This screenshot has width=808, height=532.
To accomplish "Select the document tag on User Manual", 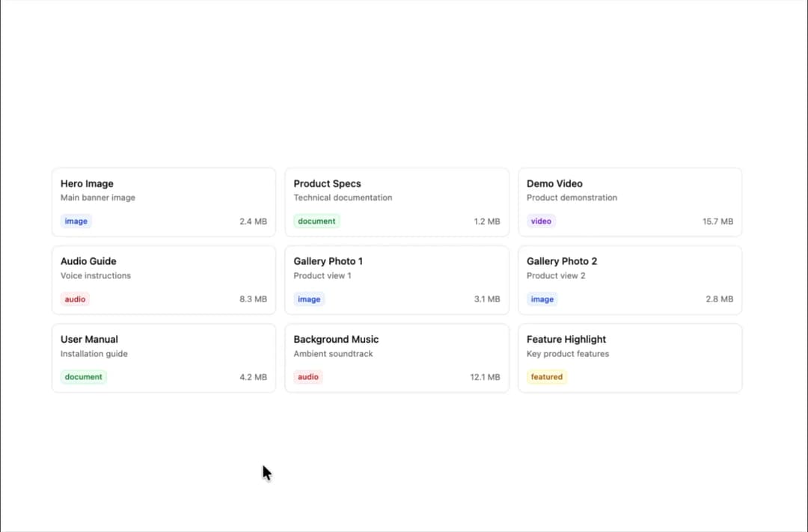I will 84,377.
